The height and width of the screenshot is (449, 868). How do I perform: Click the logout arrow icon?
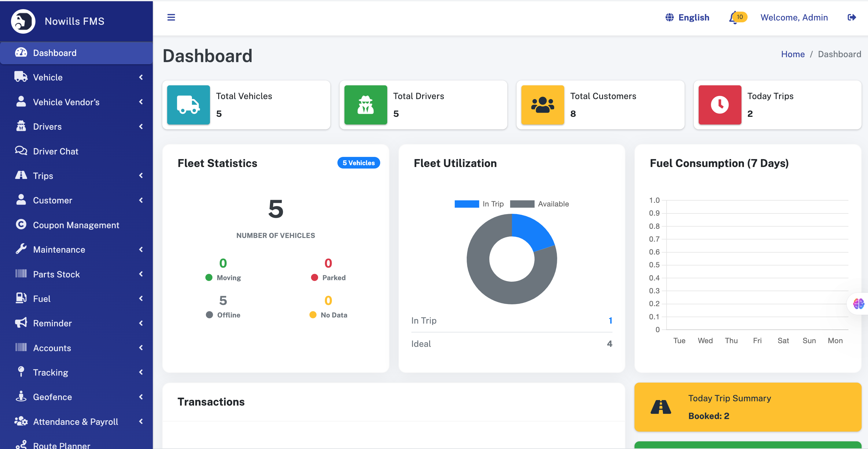pyautogui.click(x=851, y=17)
